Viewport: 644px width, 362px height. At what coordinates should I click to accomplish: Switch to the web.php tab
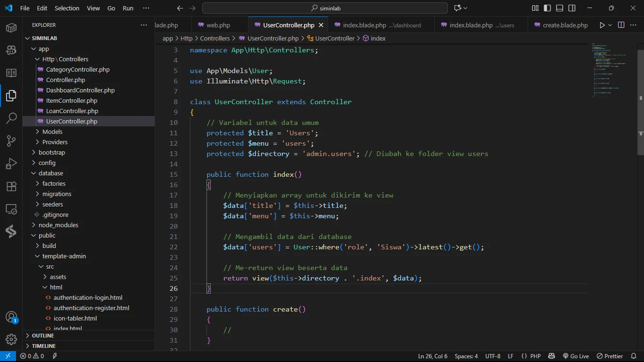pyautogui.click(x=218, y=25)
